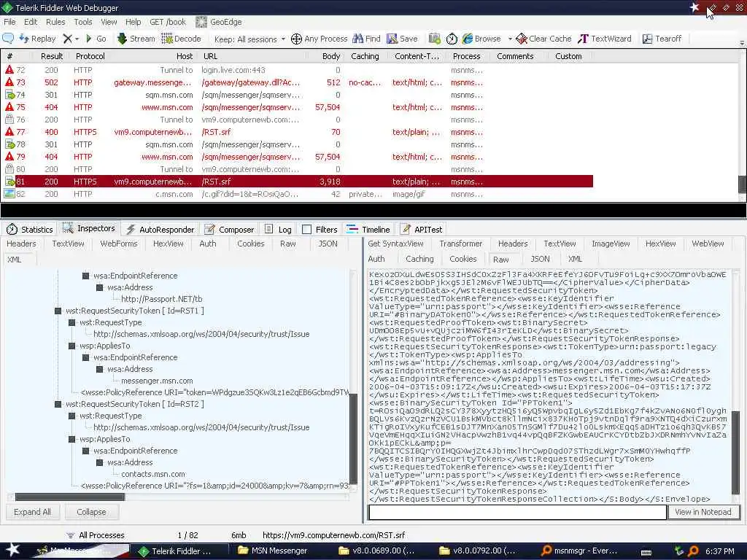The height and width of the screenshot is (560, 747).
Task: Click the GeoEdge menu item
Action: pyautogui.click(x=219, y=22)
